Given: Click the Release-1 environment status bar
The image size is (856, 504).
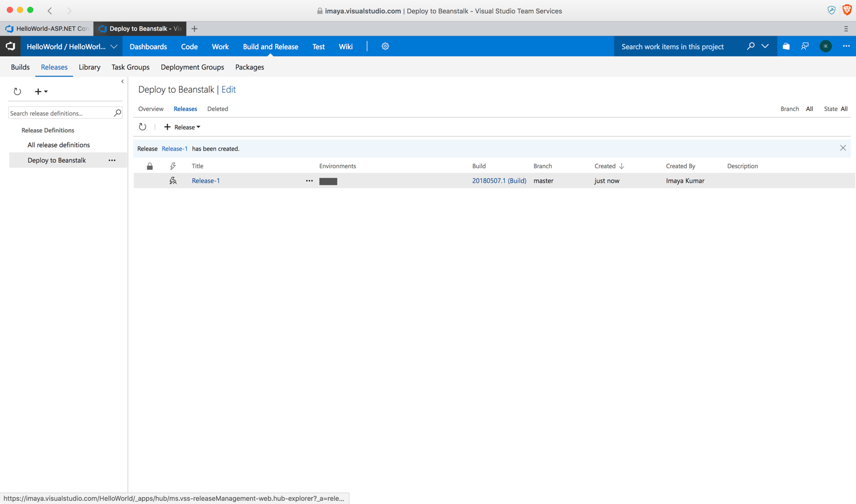Looking at the screenshot, I should click(x=328, y=181).
